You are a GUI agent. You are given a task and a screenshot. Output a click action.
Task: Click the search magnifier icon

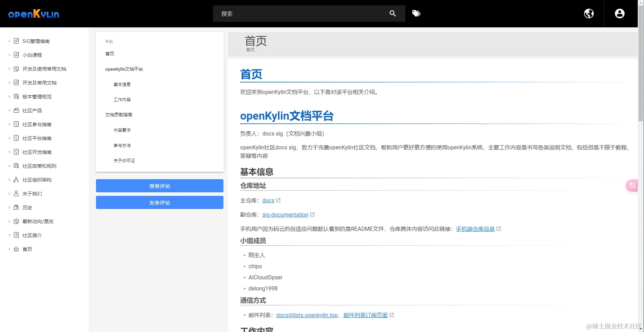coord(392,14)
